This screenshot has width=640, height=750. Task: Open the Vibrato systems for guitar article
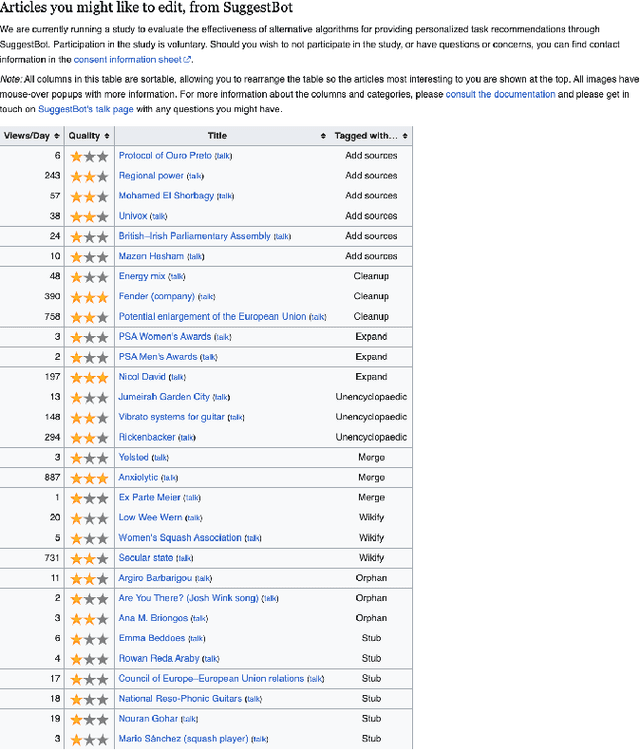point(171,417)
